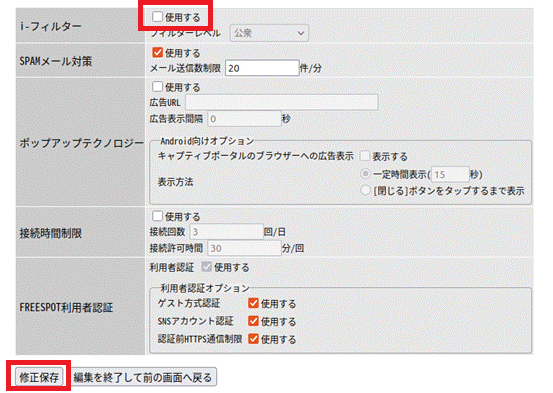This screenshot has width=553, height=393.
Task: Enable 接続時間制限 使用する checkbox
Action: [x=157, y=216]
